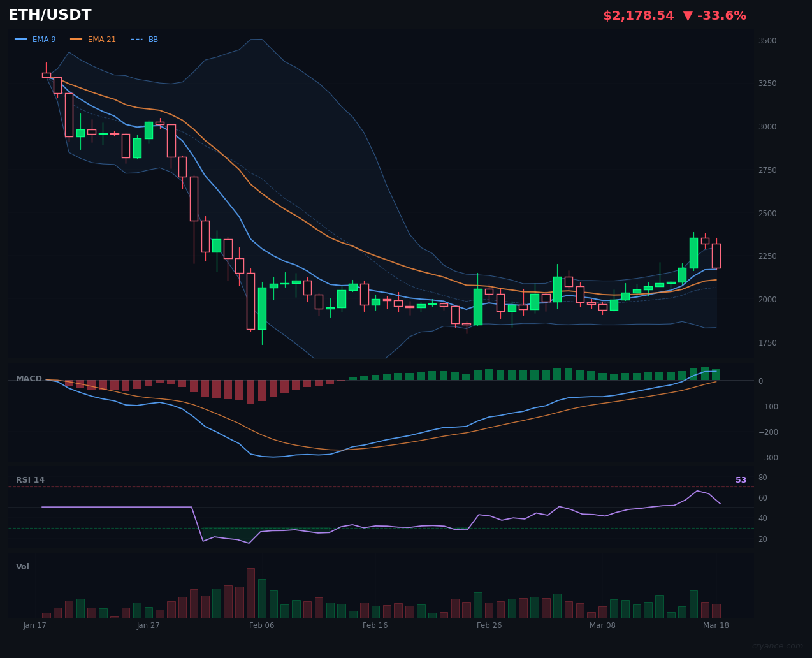812x658 pixels.
Task: Click the green RSI oversold threshold line
Action: click(382, 527)
